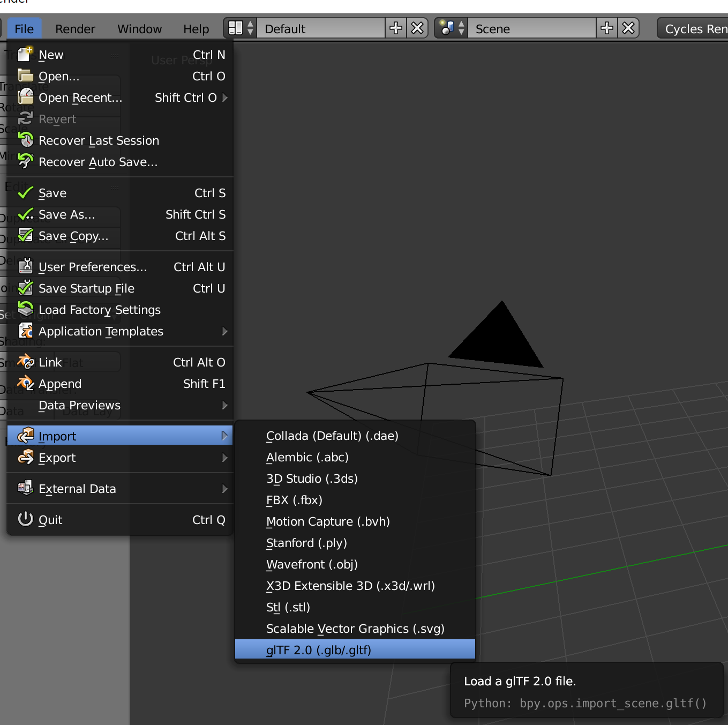Click the Recover Auto Save icon
This screenshot has width=728, height=725.
click(x=26, y=161)
